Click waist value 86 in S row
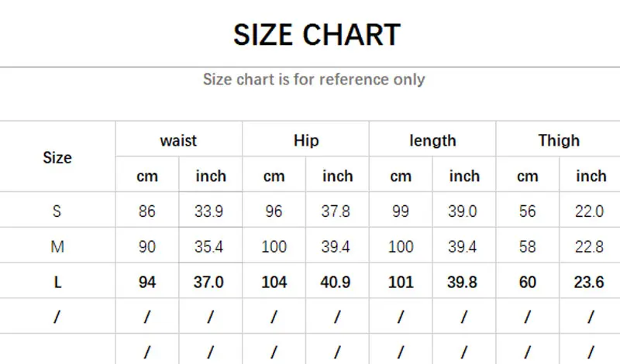The height and width of the screenshot is (364, 620). (x=147, y=211)
